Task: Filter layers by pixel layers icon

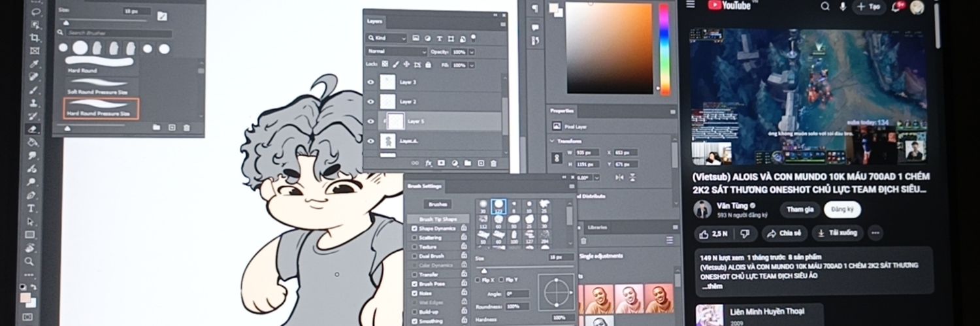Action: click(417, 39)
